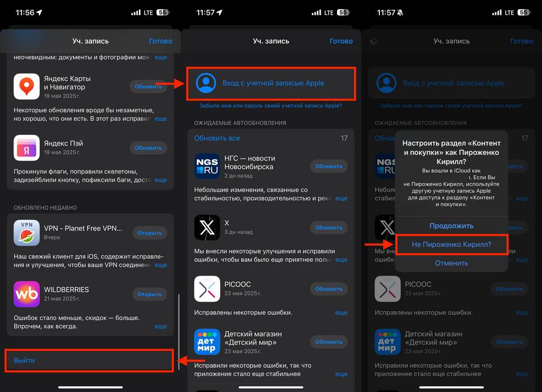Screen dimensions: 542x392
Task: Tap the Яндекс Карты app icon
Action: pyautogui.click(x=27, y=86)
